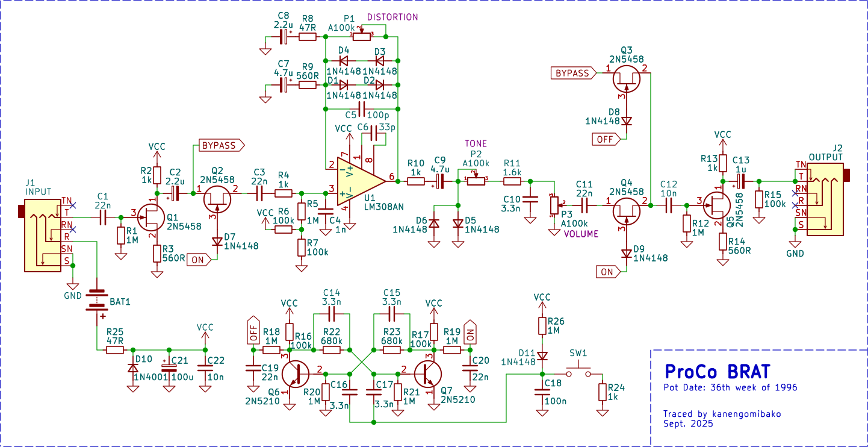Click the R24 1k resistor symbol
Screen dimensions: 868x447
(602, 392)
